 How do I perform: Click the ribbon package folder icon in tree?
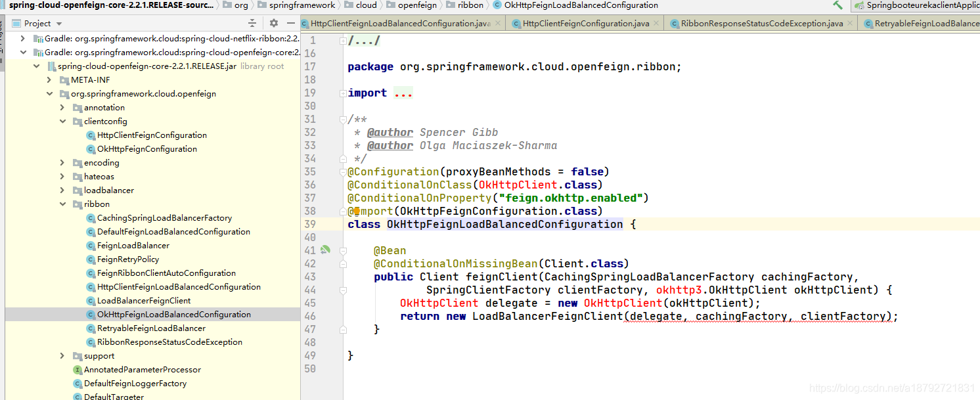78,204
